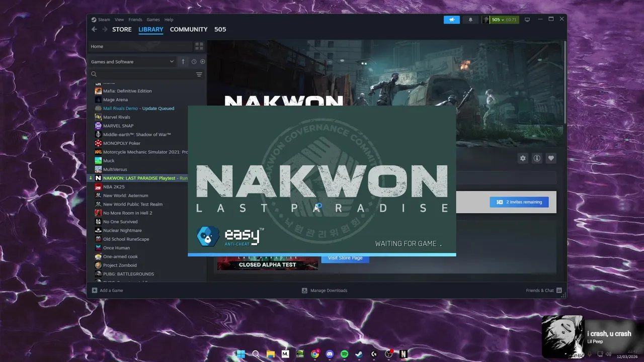This screenshot has width=644, height=362.
Task: Select PUBG: BATTLEGROUNDS in library
Action: (128, 274)
